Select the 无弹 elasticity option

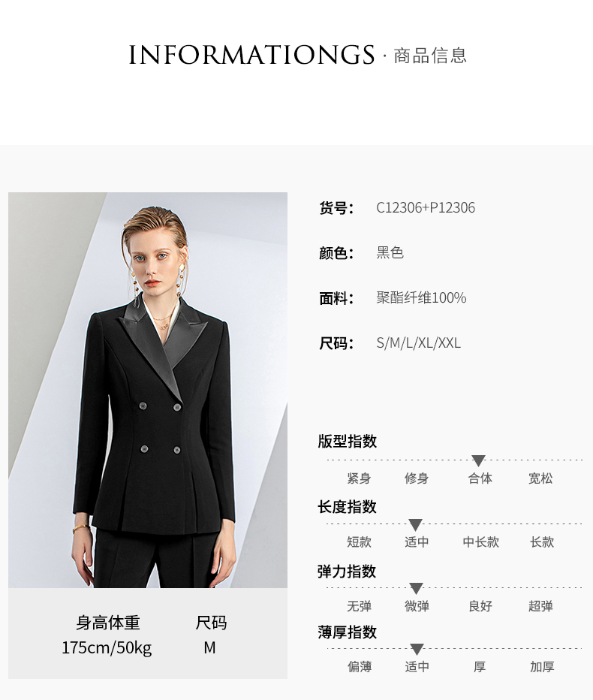(x=360, y=606)
